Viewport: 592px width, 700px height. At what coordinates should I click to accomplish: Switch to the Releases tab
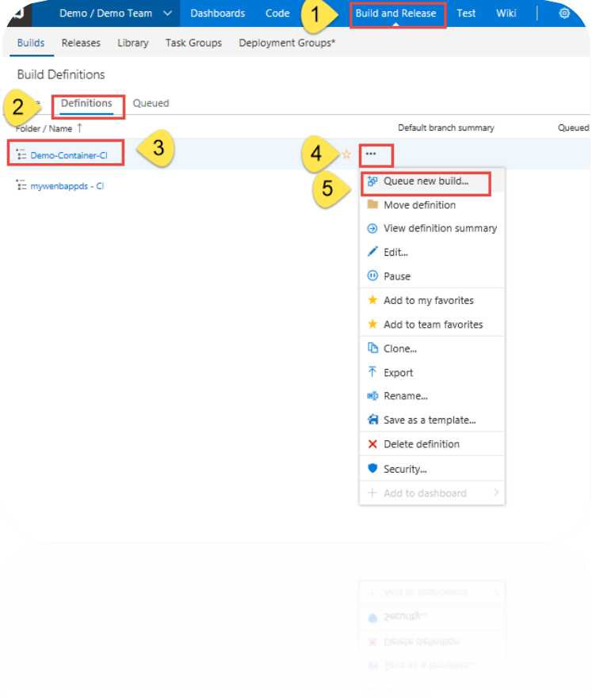81,43
